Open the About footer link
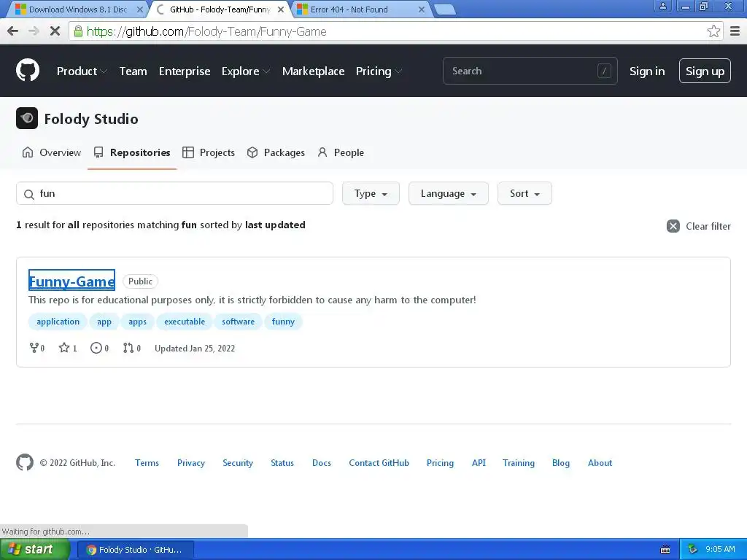 pyautogui.click(x=600, y=462)
